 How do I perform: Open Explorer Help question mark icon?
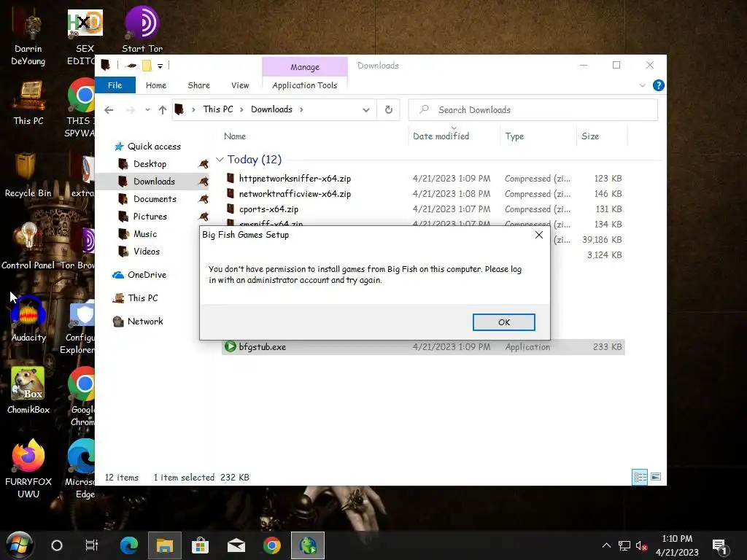[x=659, y=85]
